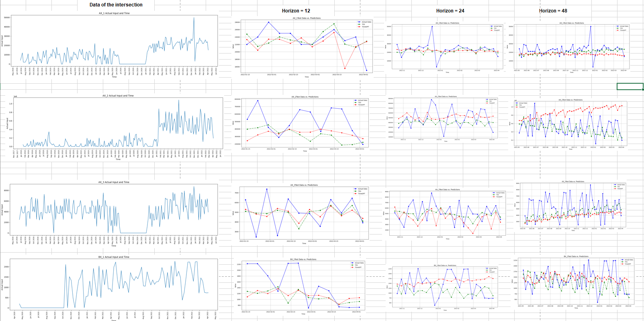Select the AX_3 predictions chart under Horizon 24
The height and width of the screenshot is (321, 644).
[445, 214]
